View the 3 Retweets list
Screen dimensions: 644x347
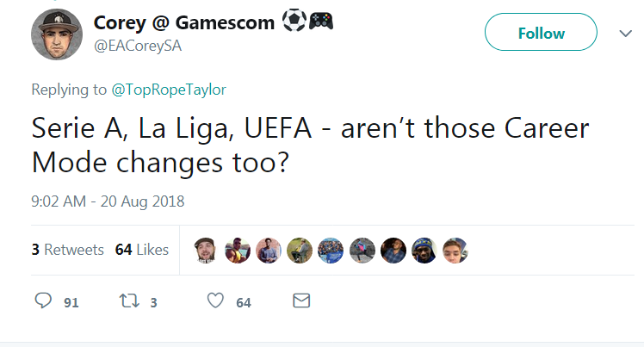(67, 250)
